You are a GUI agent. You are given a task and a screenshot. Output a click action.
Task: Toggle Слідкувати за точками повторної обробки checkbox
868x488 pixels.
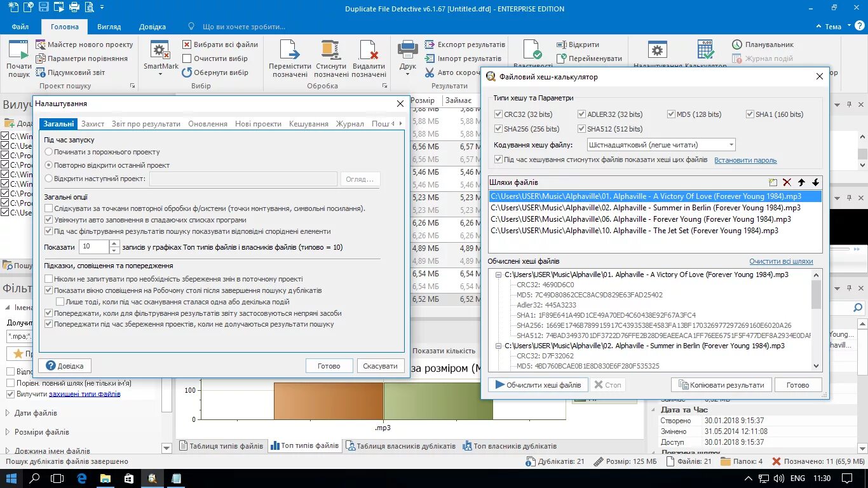pyautogui.click(x=49, y=208)
